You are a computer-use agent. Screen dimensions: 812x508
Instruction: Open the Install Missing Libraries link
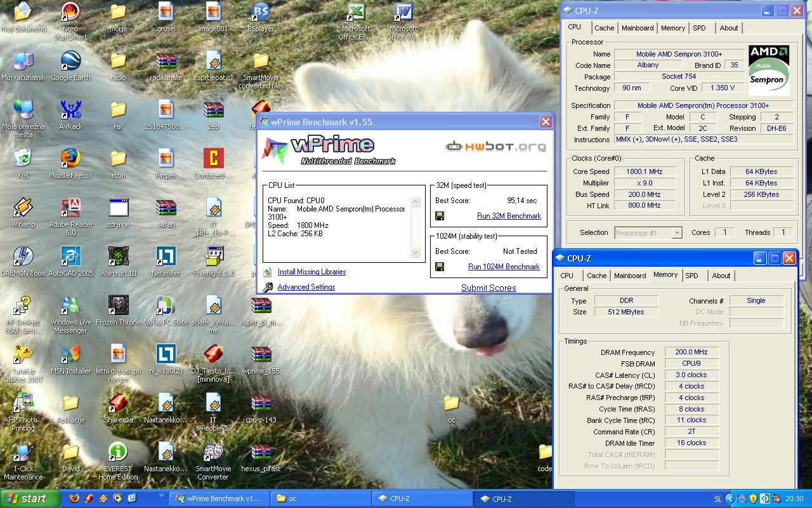(311, 272)
